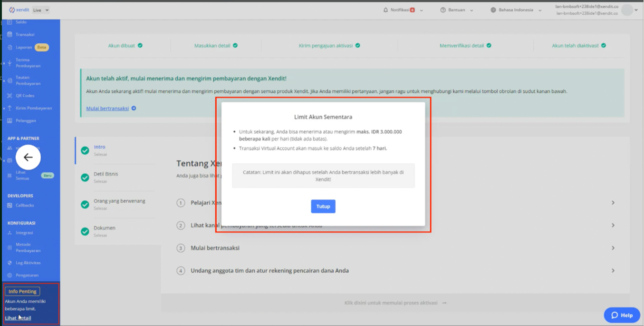This screenshot has height=326, width=644.
Task: Click the Pelanggan icon in sidebar
Action: (10, 121)
